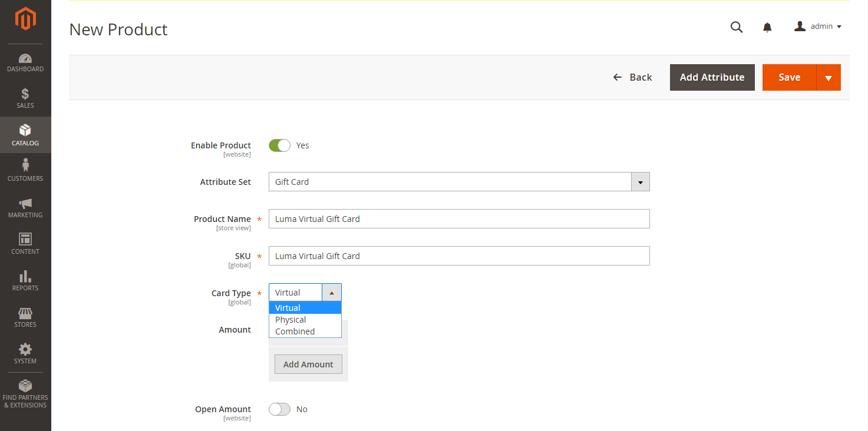
Task: Go back using the Back button
Action: pyautogui.click(x=632, y=77)
